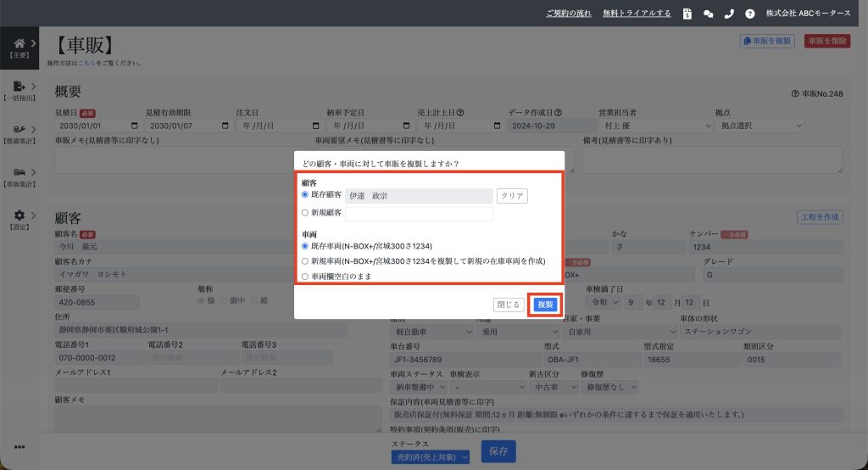Click the invoice document icon in header

[687, 14]
